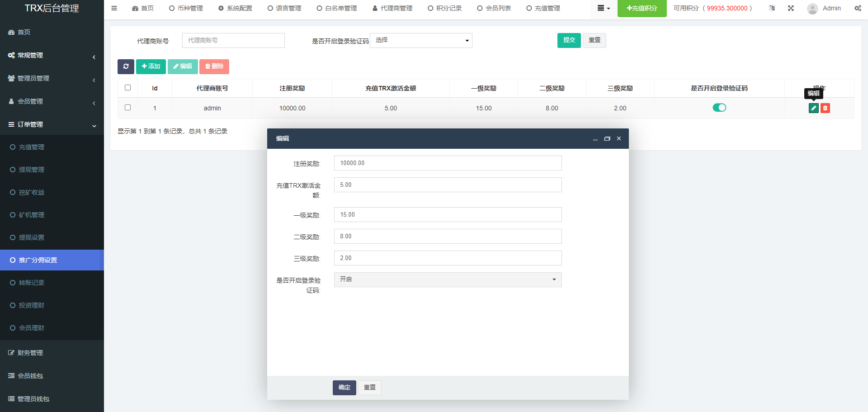This screenshot has width=868, height=412.
Task: Click the 注册奖励 input field in dialog
Action: click(448, 163)
